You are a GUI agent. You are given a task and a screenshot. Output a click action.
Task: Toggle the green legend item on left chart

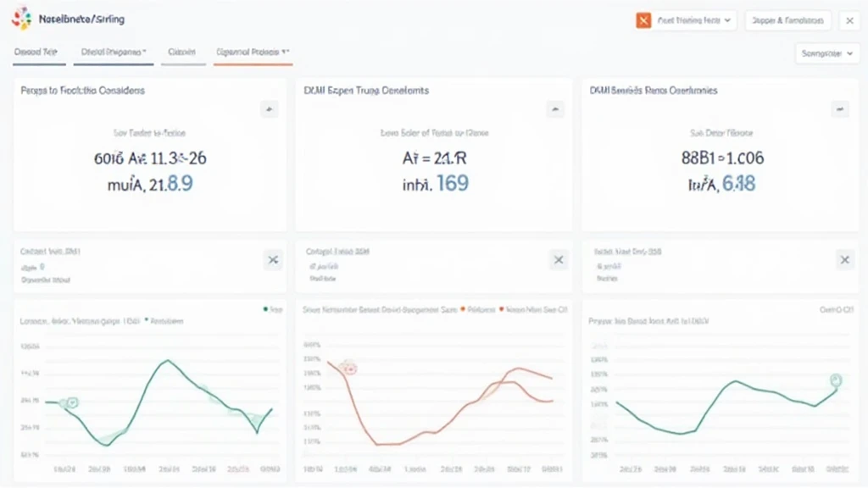coord(272,310)
